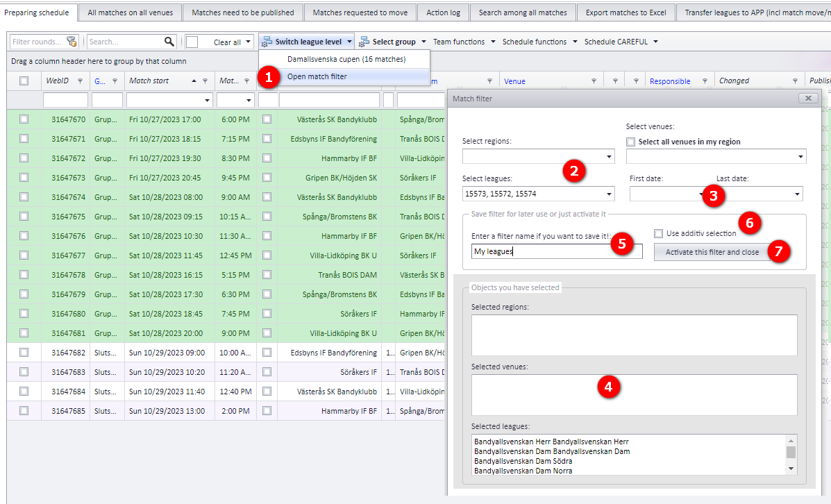Open the Match start column filter pin

pyautogui.click(x=205, y=81)
